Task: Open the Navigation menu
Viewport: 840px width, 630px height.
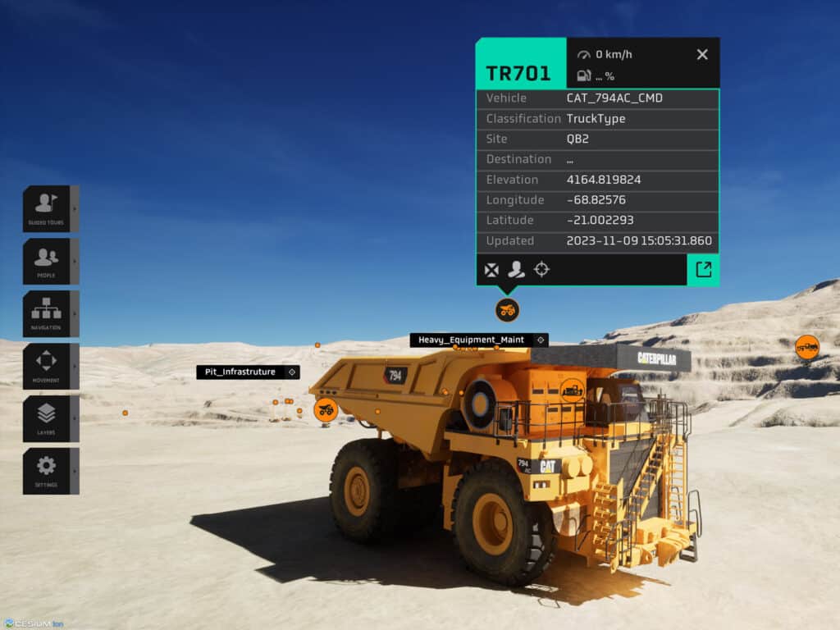Action: (x=46, y=313)
